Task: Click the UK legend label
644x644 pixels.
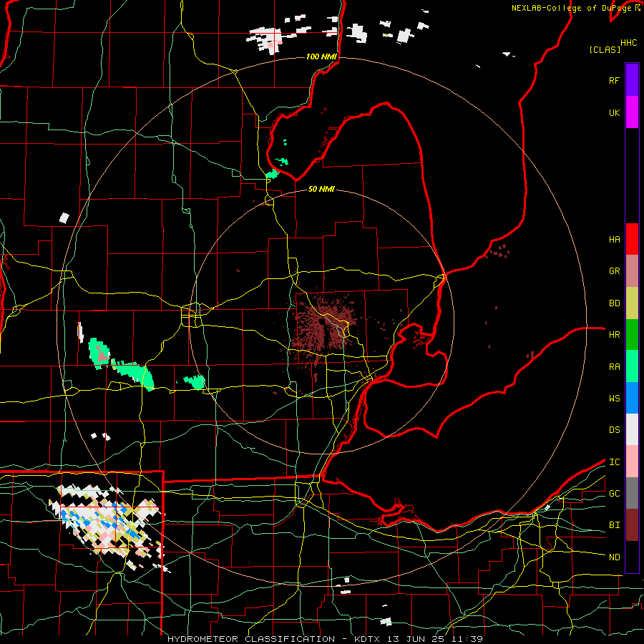Action: coord(614,112)
